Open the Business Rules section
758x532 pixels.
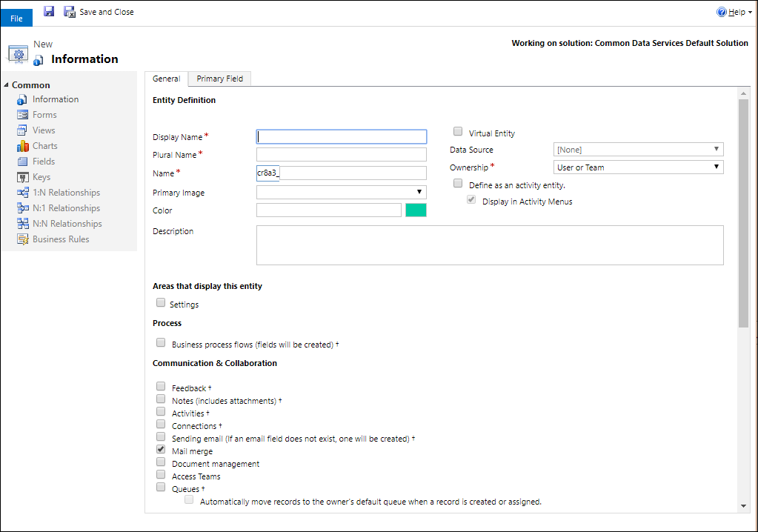pyautogui.click(x=24, y=239)
